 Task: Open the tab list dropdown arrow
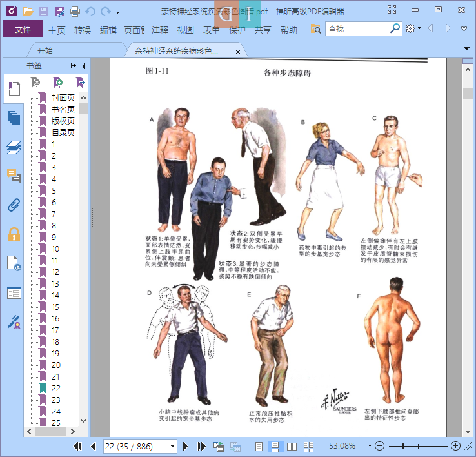(466, 48)
